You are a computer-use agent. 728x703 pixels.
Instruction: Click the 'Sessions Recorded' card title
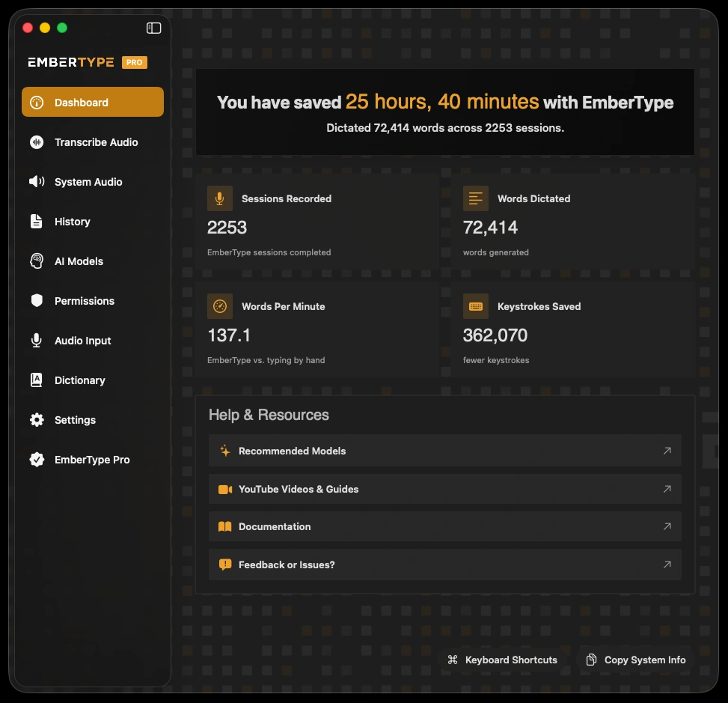click(287, 198)
